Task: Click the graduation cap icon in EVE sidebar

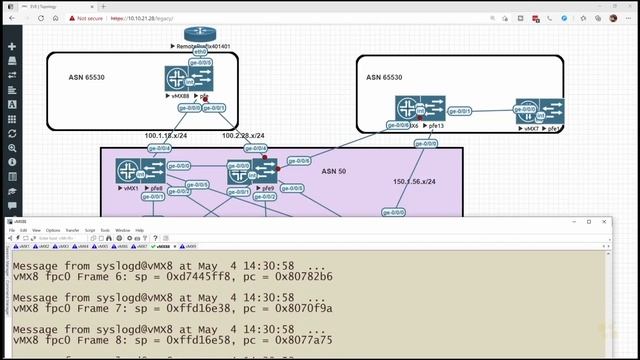Action: tap(12, 191)
